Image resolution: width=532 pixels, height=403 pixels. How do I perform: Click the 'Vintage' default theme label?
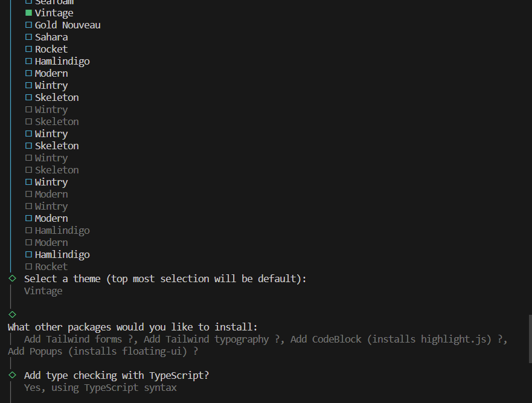point(43,291)
